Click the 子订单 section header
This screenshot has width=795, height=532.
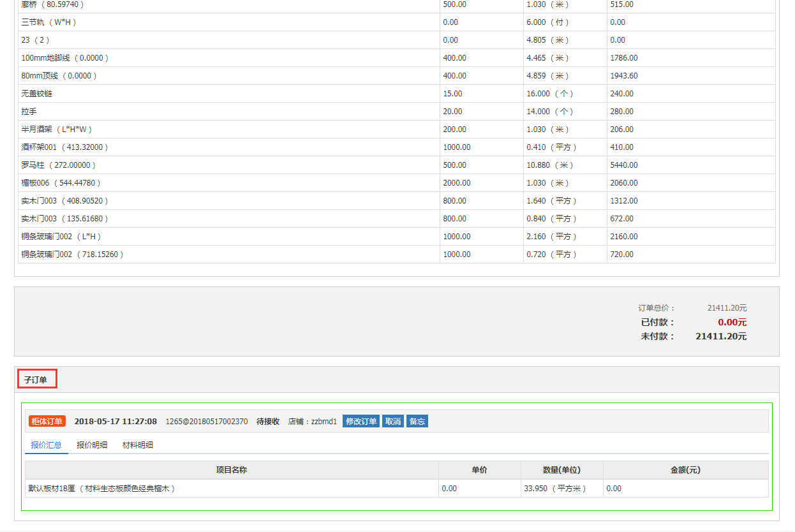36,380
